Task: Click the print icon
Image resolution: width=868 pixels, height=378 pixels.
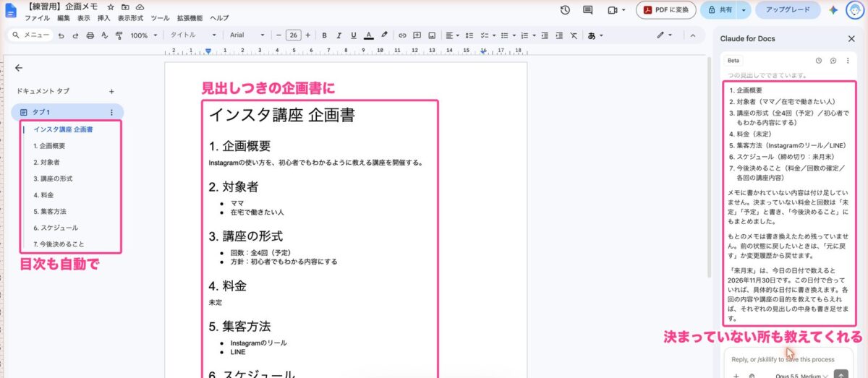Action: point(90,35)
